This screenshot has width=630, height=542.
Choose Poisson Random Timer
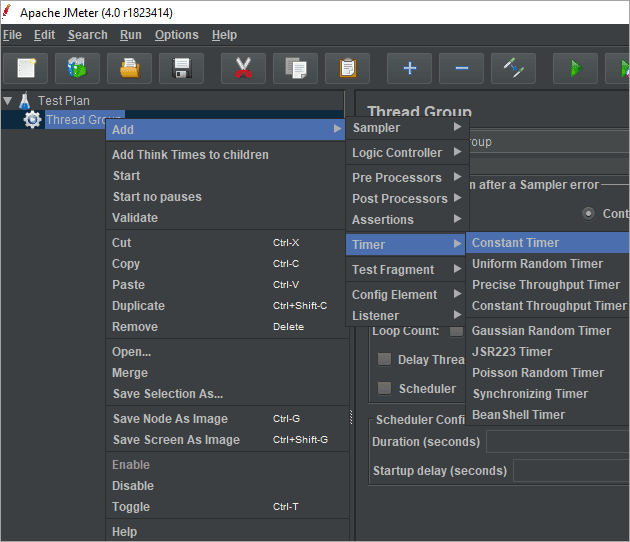[x=548, y=372]
